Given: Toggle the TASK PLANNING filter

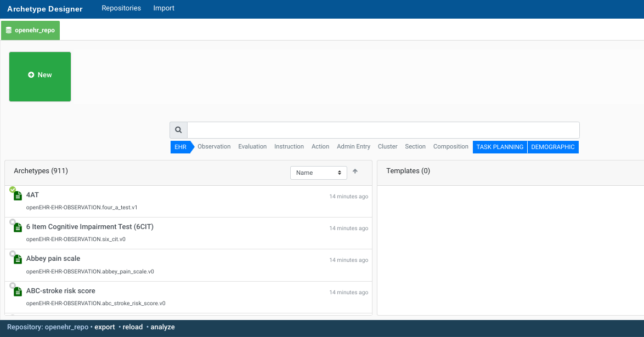Looking at the screenshot, I should click(x=500, y=147).
